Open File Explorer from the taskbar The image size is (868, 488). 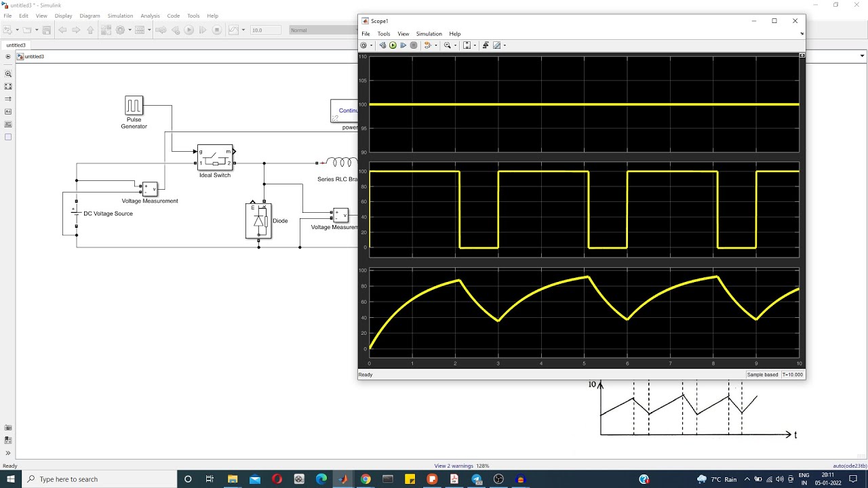[x=232, y=479]
